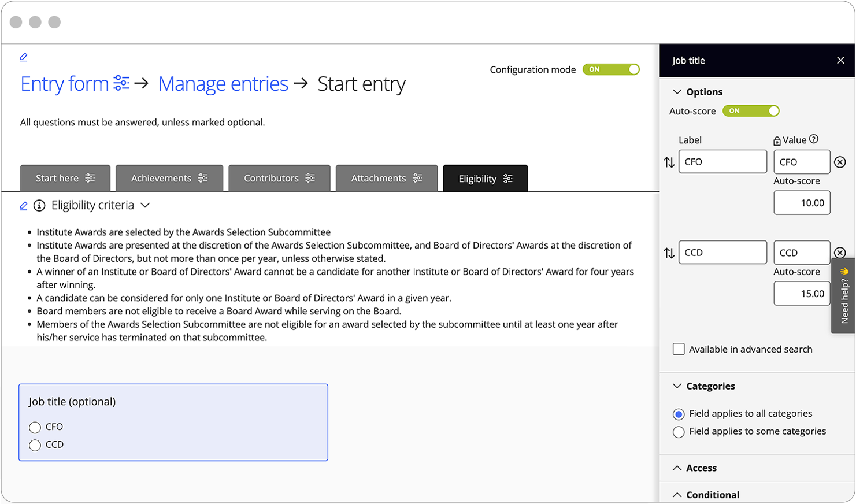Toggle Configuration mode switch off
Screen dimensions: 856x504
(x=611, y=69)
